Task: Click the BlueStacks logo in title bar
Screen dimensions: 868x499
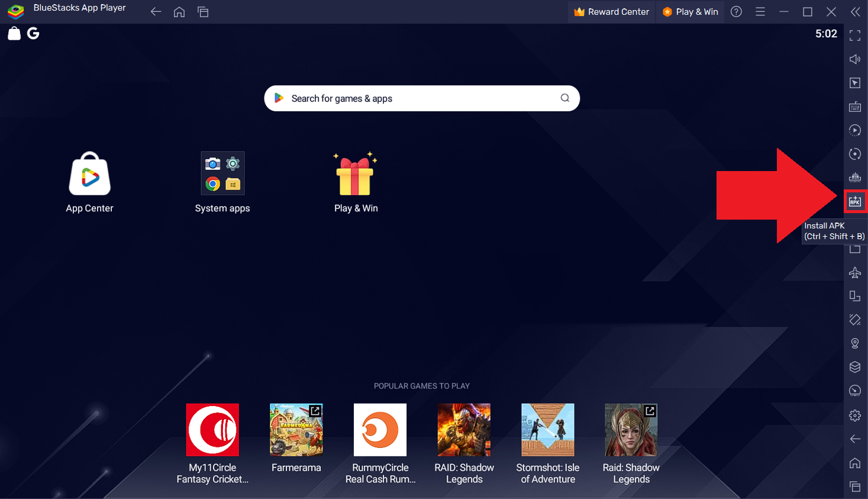Action: coord(16,12)
